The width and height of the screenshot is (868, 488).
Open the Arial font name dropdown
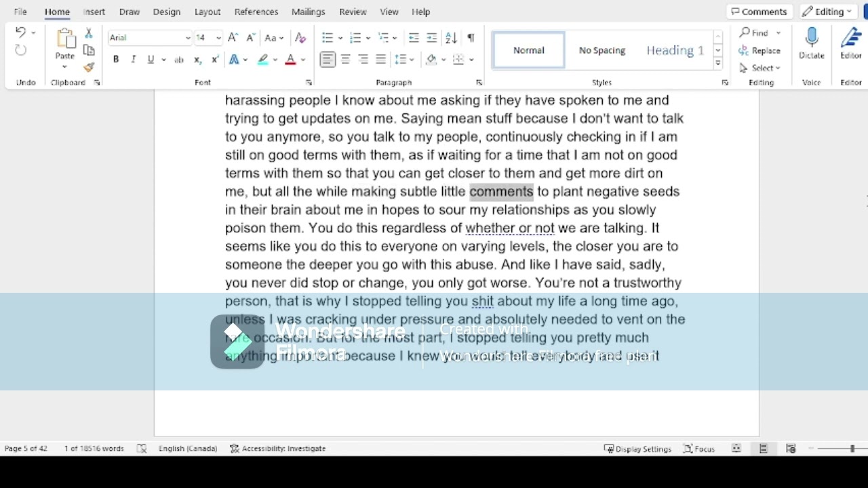[x=188, y=38]
